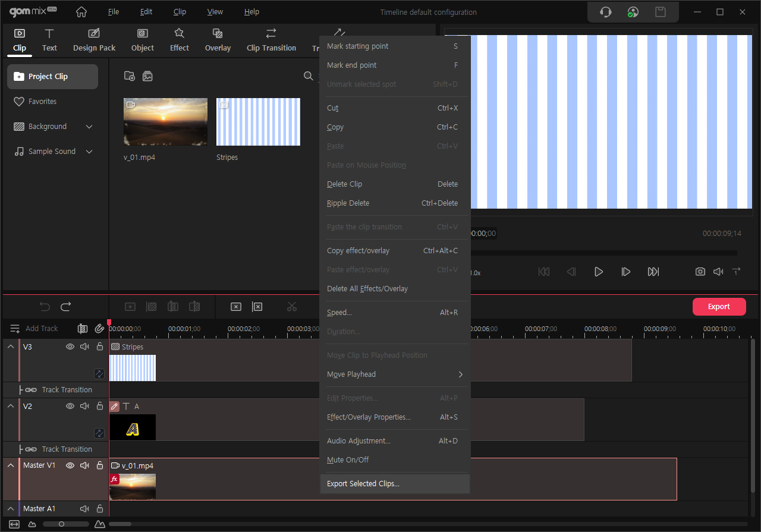Select Ripple Delete in context menu
761x532 pixels.
(x=348, y=203)
